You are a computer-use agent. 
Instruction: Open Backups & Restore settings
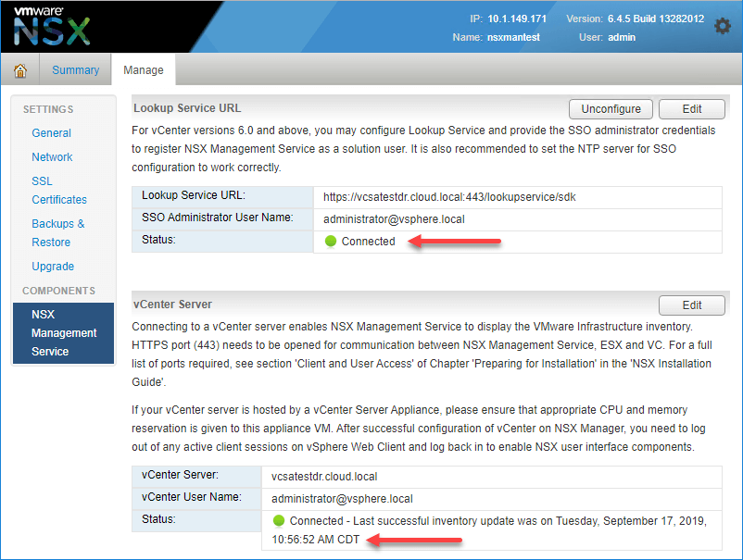click(57, 233)
